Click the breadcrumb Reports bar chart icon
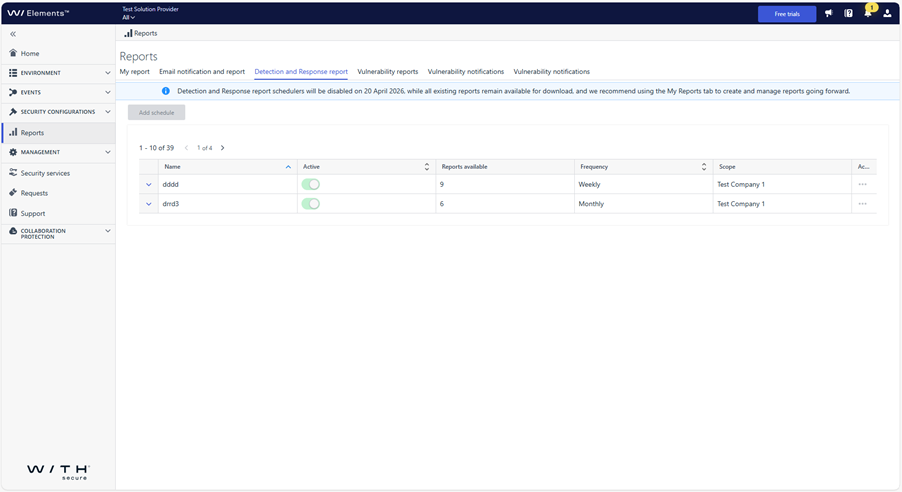The image size is (902, 492). tap(128, 33)
